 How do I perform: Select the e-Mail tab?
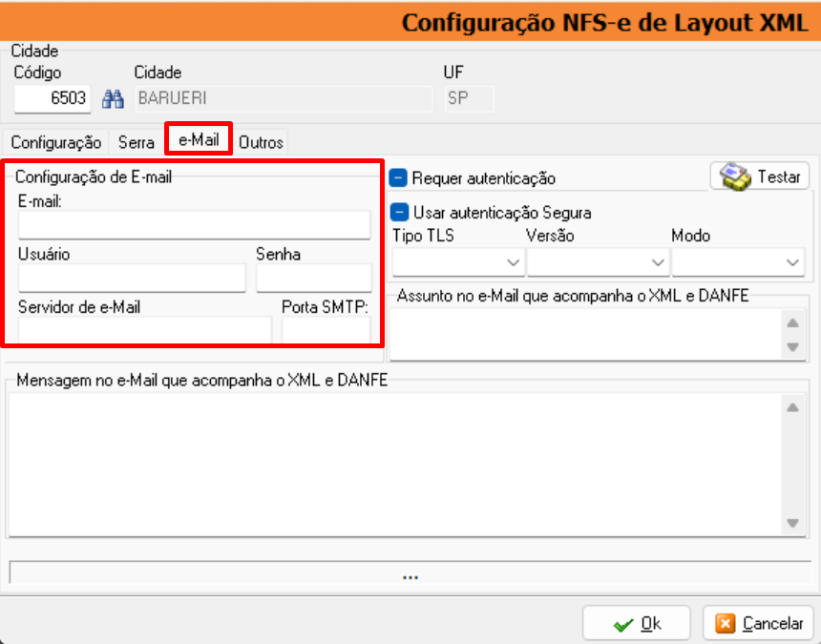coord(199,139)
